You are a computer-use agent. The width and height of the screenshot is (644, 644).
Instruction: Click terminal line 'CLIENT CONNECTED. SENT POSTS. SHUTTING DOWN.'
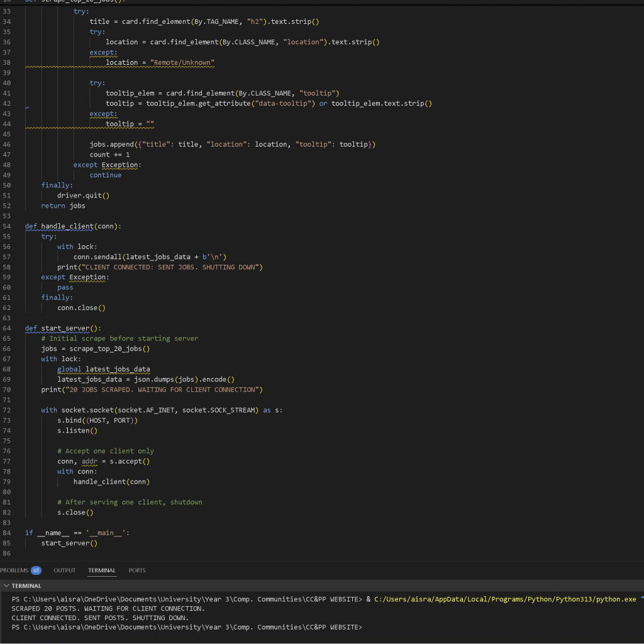100,618
